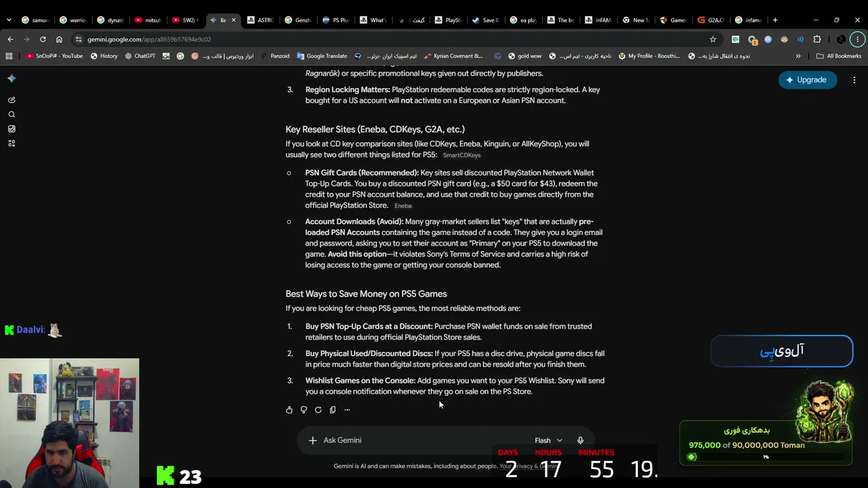This screenshot has height=488, width=868.
Task: Click the 'PSN Gift Cards (Recommended):' text
Action: (361, 173)
